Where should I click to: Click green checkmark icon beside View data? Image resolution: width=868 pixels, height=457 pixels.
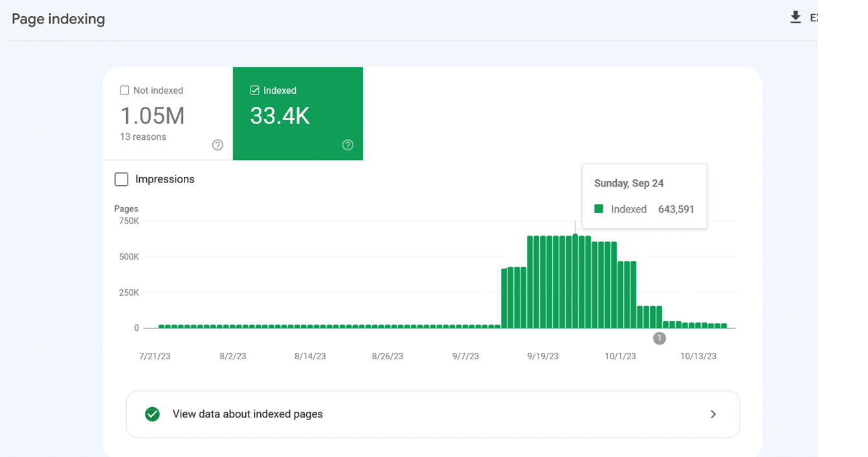tap(152, 414)
